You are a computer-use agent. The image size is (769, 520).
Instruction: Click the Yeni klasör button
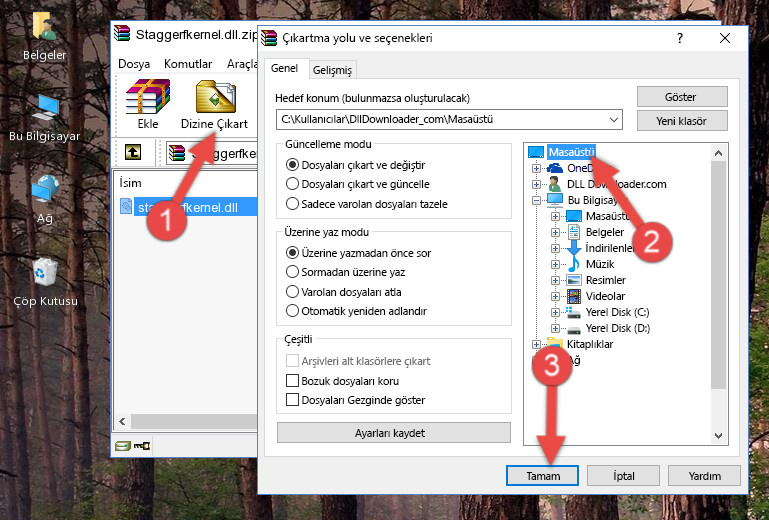tap(682, 121)
